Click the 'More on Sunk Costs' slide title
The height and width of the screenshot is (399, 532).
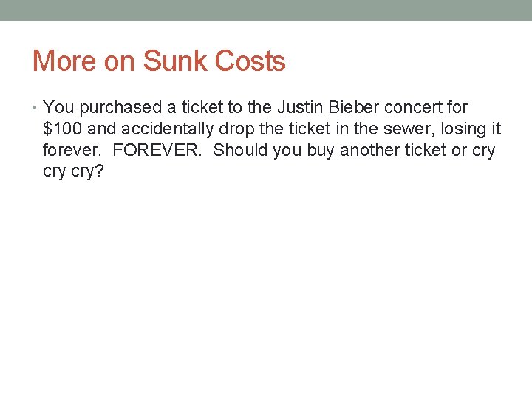click(159, 61)
